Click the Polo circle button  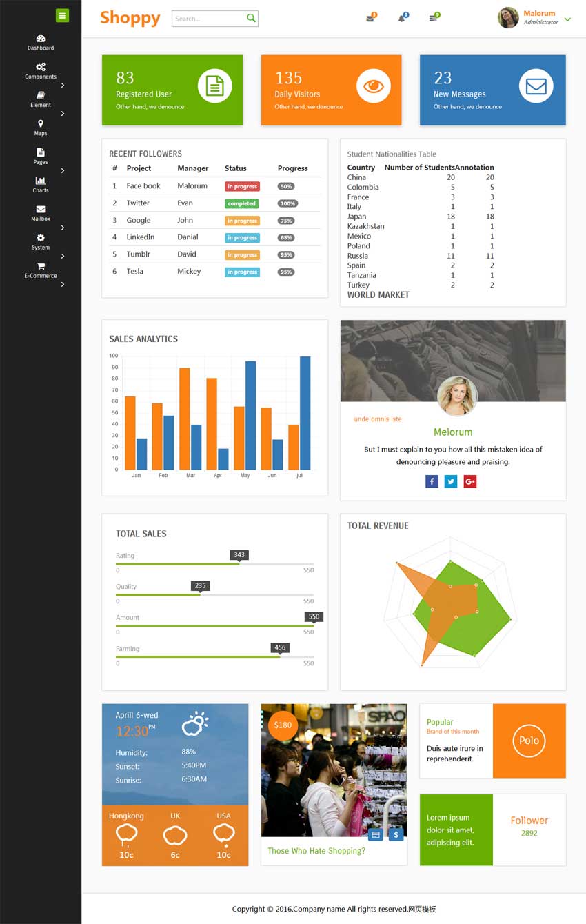click(529, 741)
